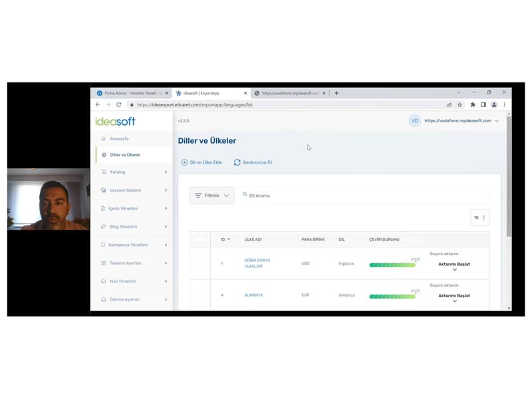Click the Dil Arama search field
This screenshot has height=399, width=532.
pyautogui.click(x=366, y=196)
